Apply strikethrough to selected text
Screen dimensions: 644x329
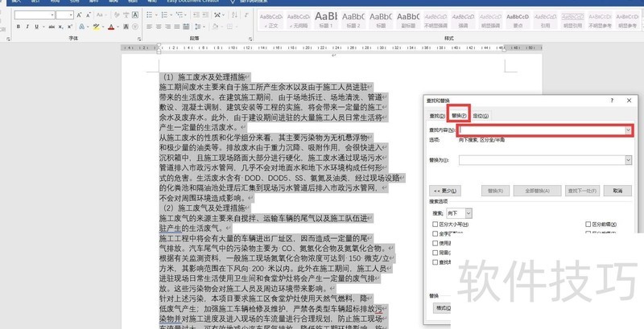[52, 27]
